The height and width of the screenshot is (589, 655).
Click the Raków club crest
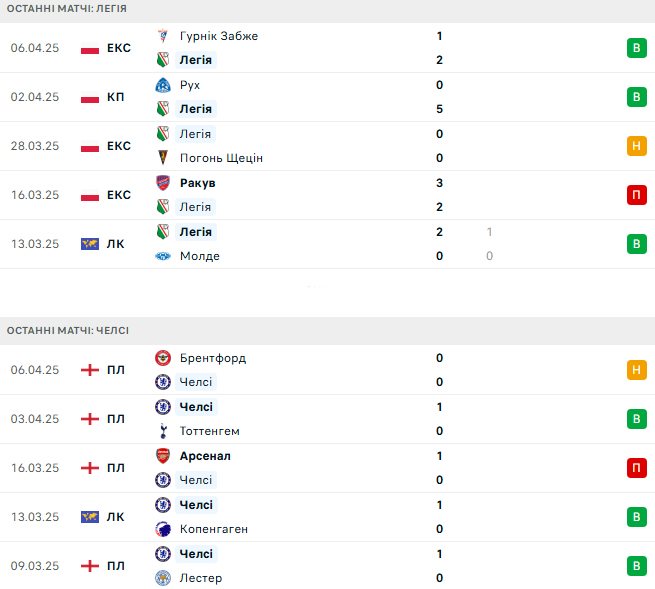(x=163, y=183)
